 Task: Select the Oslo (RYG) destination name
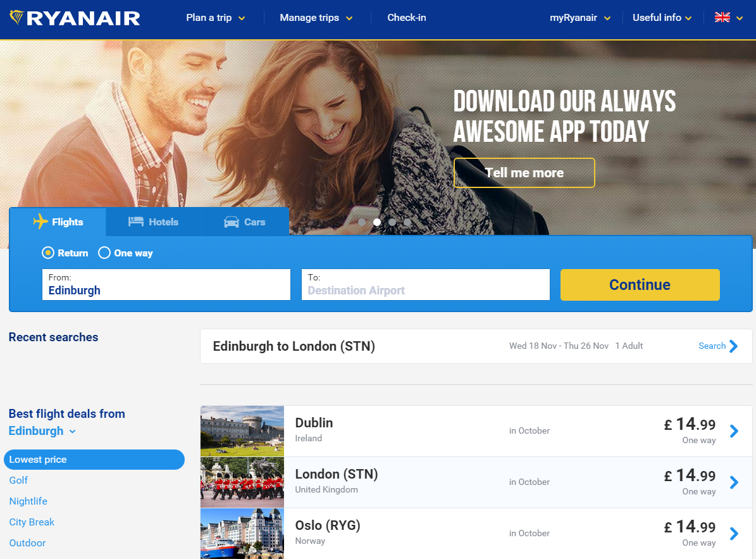[328, 525]
